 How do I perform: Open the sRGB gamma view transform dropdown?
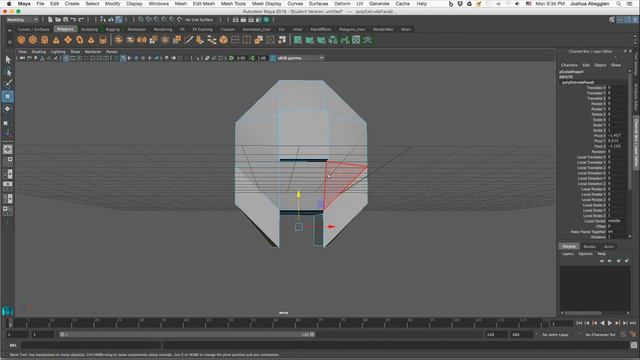[300, 58]
